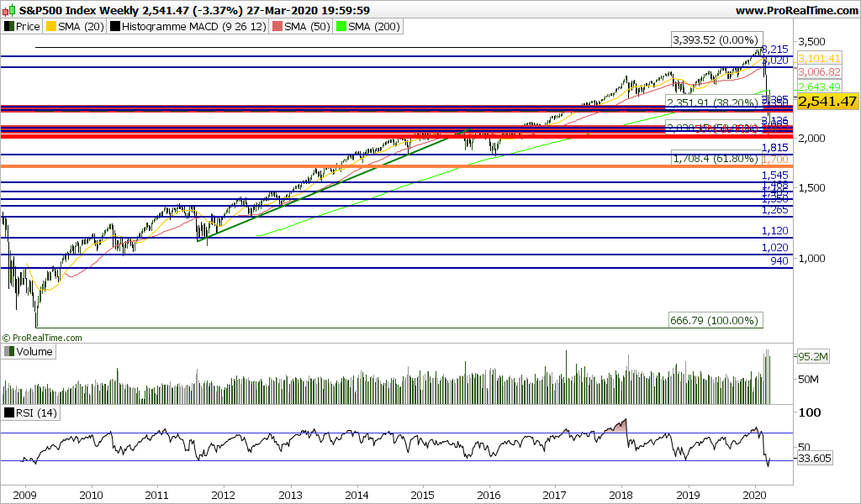Click the 2018 year marker on time axis

coord(622,496)
